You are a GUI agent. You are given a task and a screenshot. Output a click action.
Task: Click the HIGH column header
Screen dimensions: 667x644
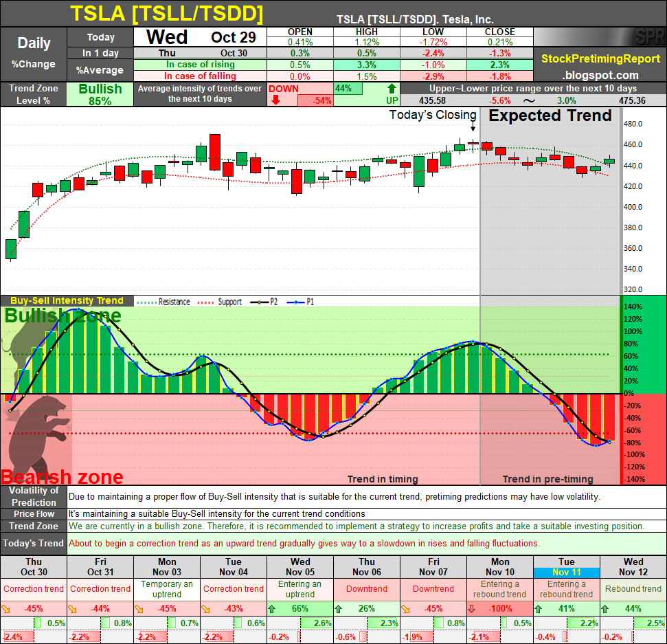click(366, 32)
